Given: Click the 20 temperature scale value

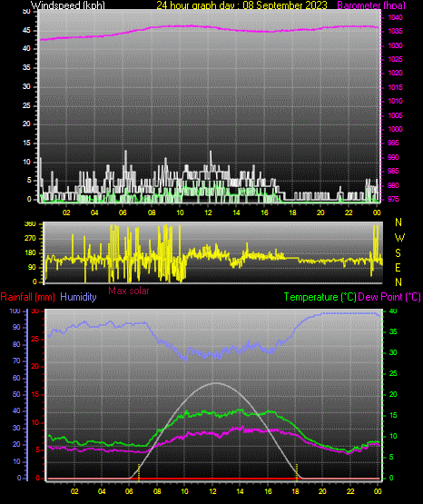Looking at the screenshot, I should [x=393, y=395].
